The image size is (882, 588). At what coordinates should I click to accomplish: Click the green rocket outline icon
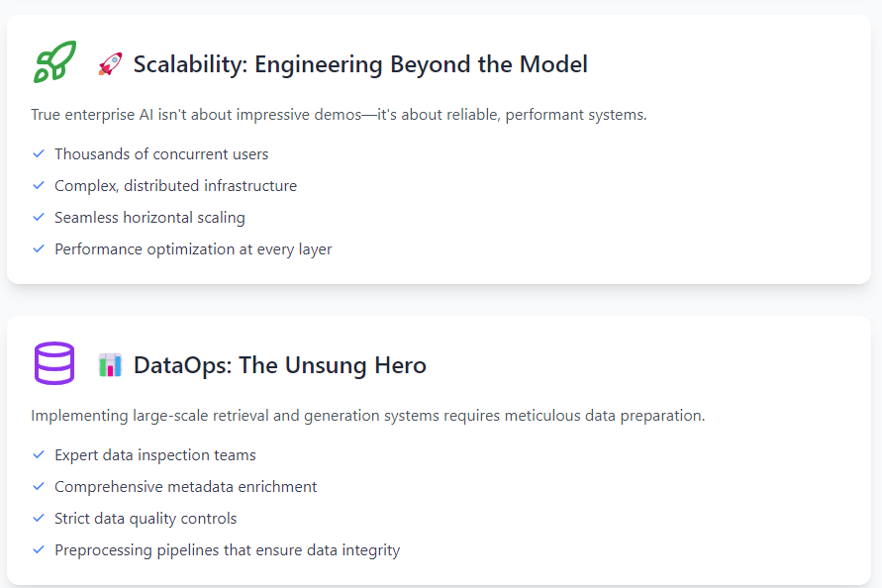(54, 62)
